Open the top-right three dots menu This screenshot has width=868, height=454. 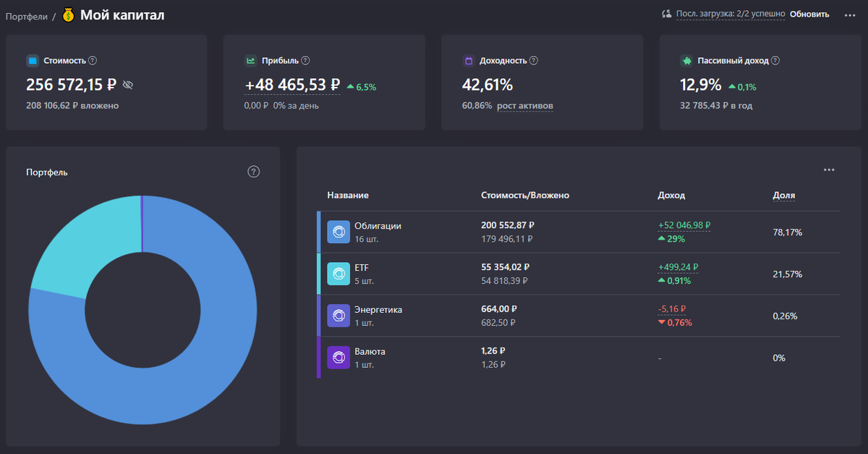850,14
